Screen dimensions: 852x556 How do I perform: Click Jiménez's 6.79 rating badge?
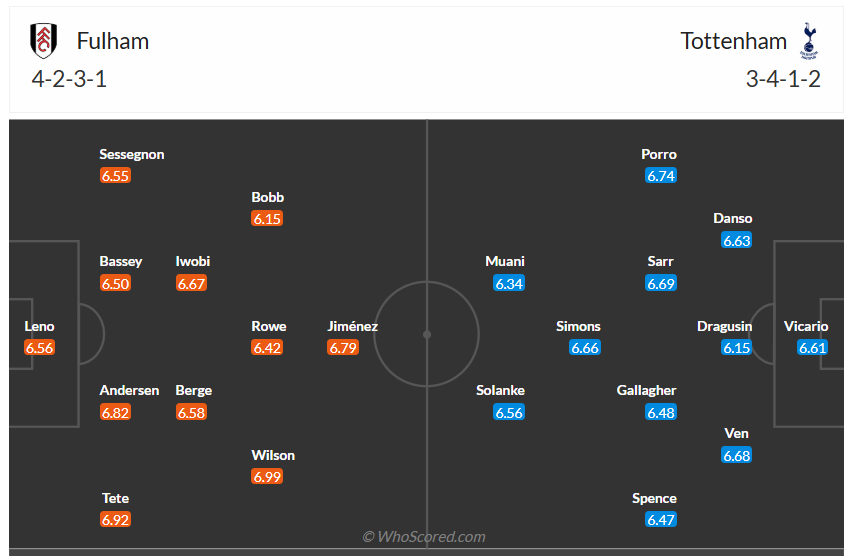tap(343, 348)
